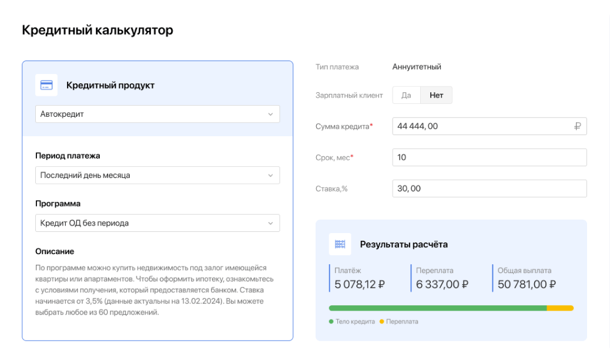The image size is (610, 364).
Task: Click the Общая выплата amount 50 781,00 ₽
Action: (x=527, y=285)
